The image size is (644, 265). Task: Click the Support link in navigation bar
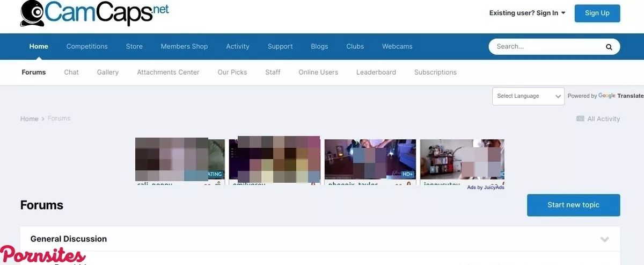tap(280, 46)
